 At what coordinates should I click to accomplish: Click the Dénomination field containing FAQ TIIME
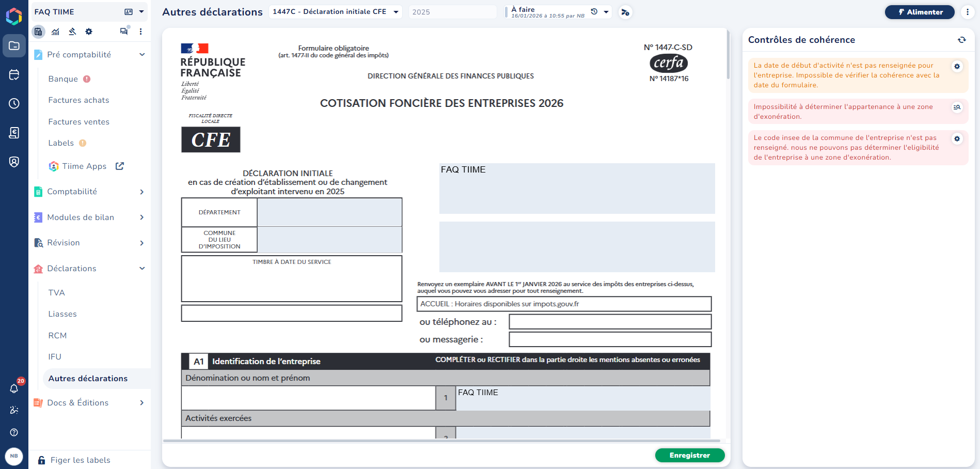tap(583, 398)
